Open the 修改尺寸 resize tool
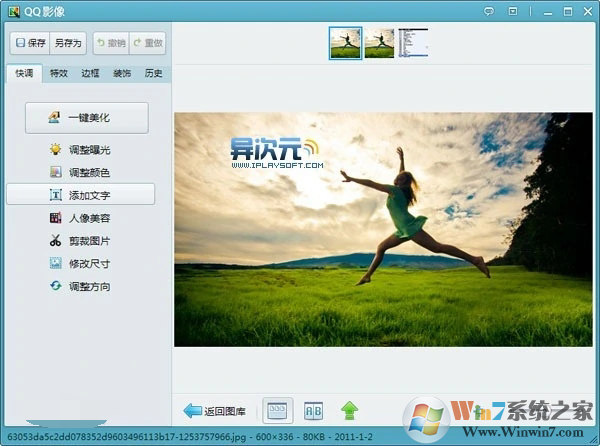Viewport: 600px width, 446px height. (x=80, y=264)
